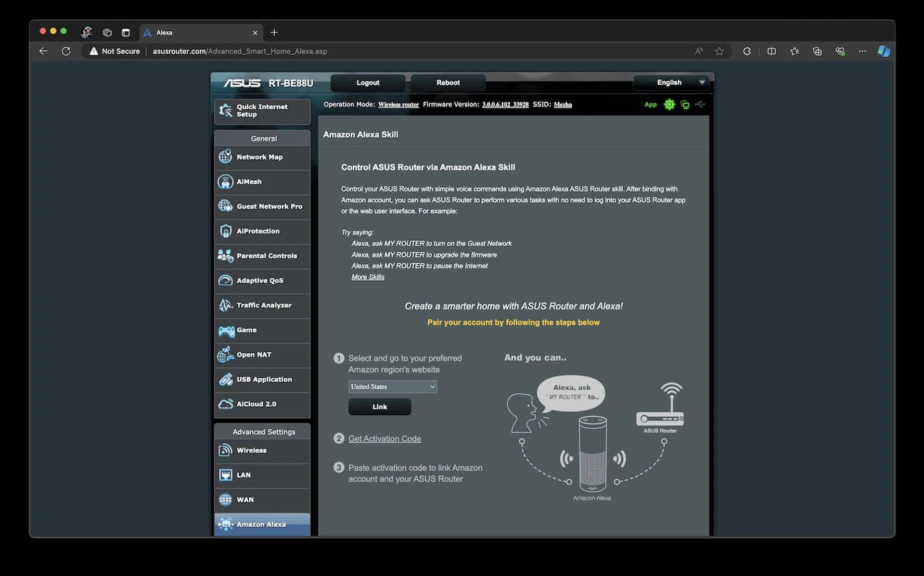Click the Reboot button
The height and width of the screenshot is (576, 924).
(x=448, y=83)
